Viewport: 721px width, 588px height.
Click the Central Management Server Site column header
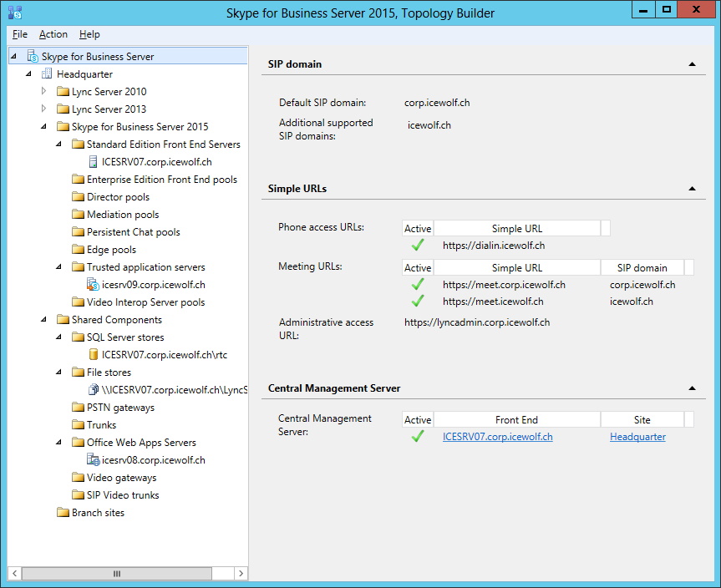(x=642, y=420)
